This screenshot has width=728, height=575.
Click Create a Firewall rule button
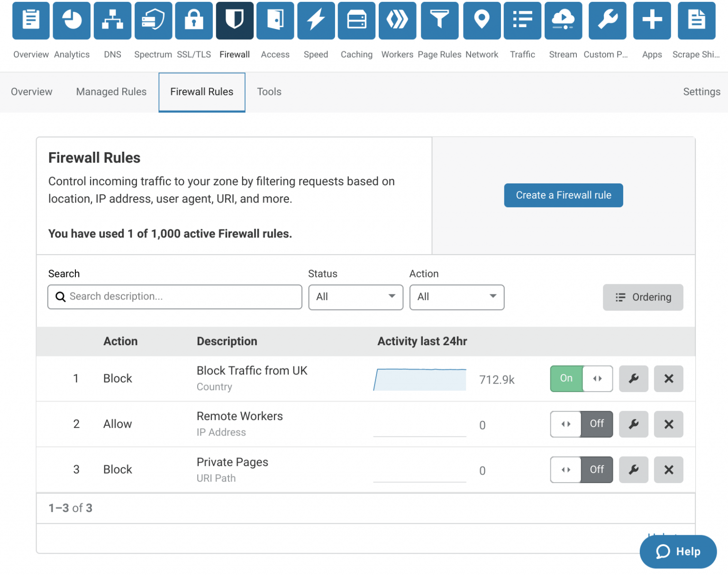[563, 195]
